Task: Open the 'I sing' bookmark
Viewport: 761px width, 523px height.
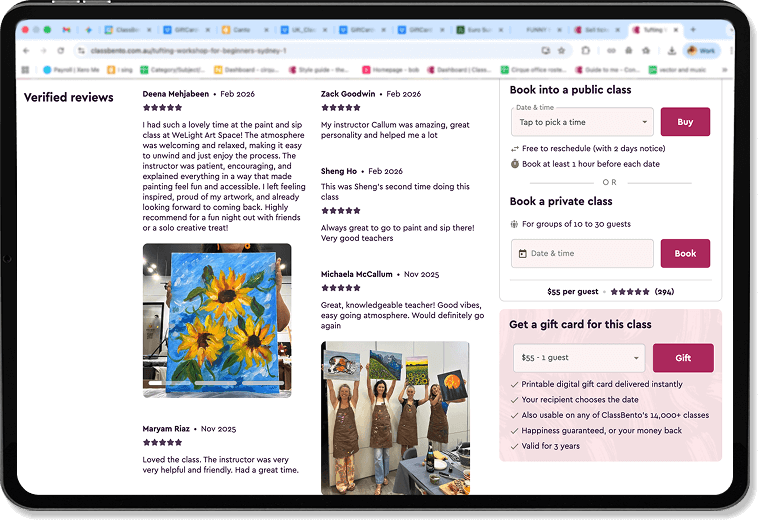Action: (x=120, y=70)
